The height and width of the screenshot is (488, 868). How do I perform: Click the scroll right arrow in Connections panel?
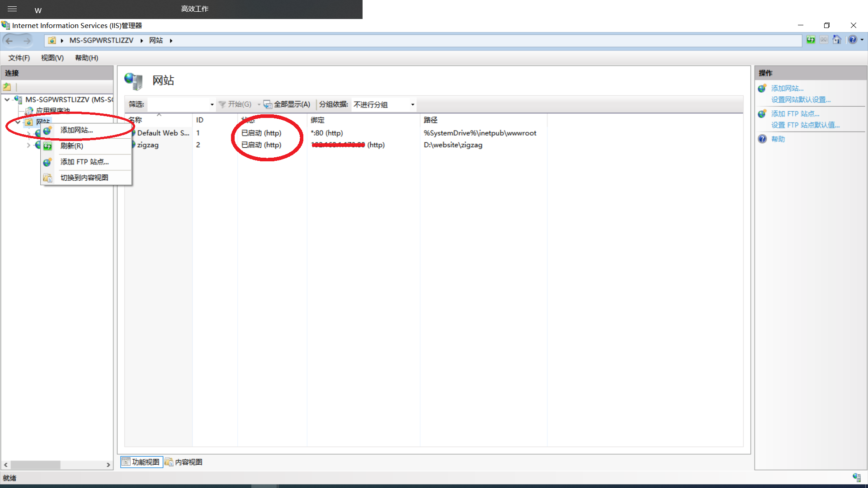coord(108,465)
